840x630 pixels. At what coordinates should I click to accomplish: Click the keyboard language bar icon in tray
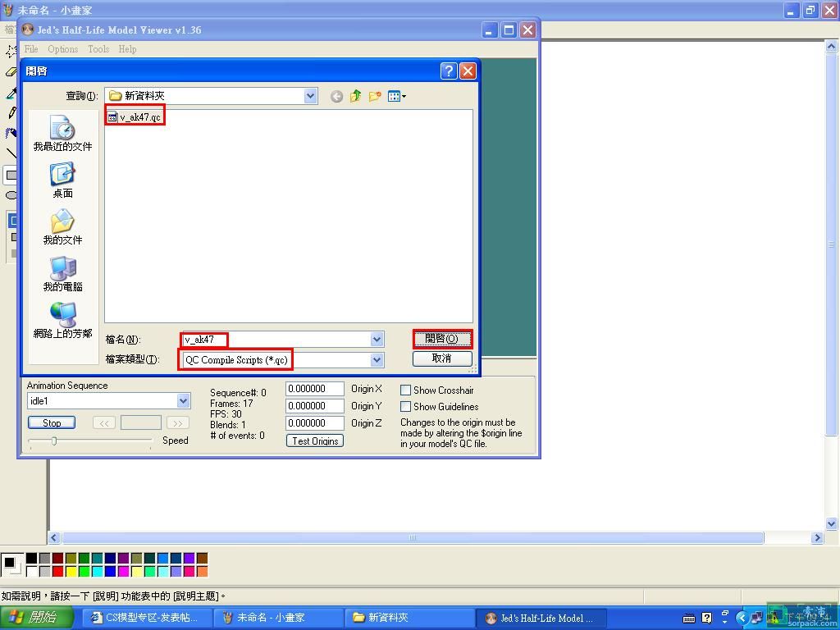click(x=689, y=619)
